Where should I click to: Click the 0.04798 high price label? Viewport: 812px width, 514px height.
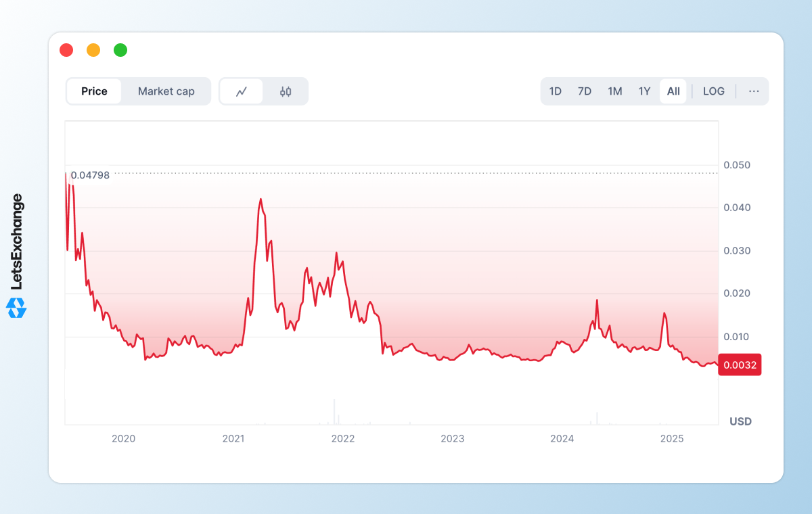point(90,174)
